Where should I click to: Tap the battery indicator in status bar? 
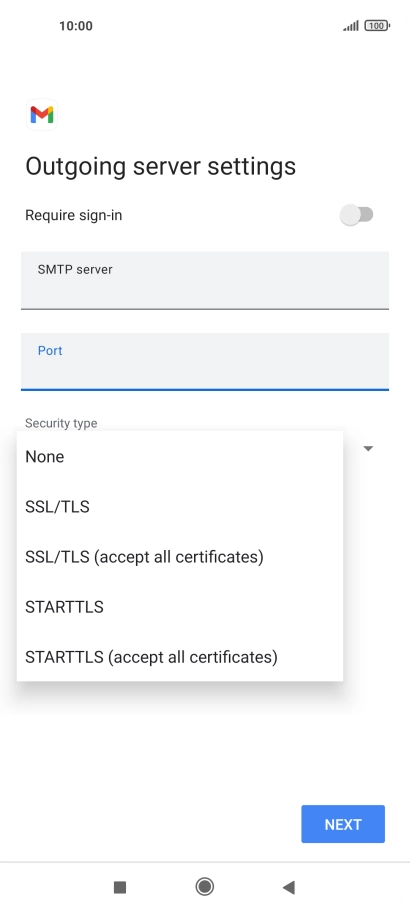click(377, 26)
